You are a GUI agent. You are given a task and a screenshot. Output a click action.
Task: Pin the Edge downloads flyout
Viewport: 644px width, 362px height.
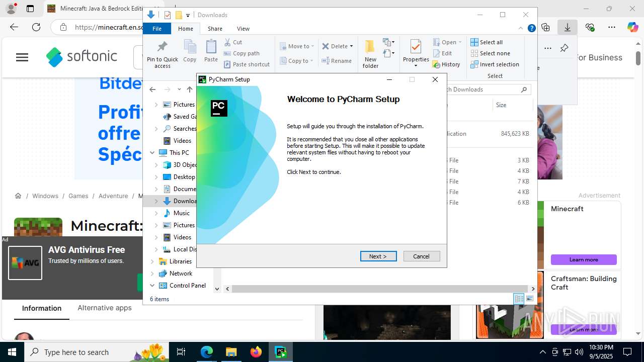[564, 48]
